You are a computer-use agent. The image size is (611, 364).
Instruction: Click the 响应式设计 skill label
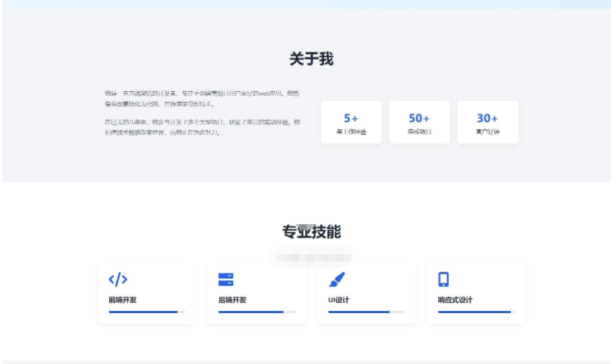[x=455, y=300]
